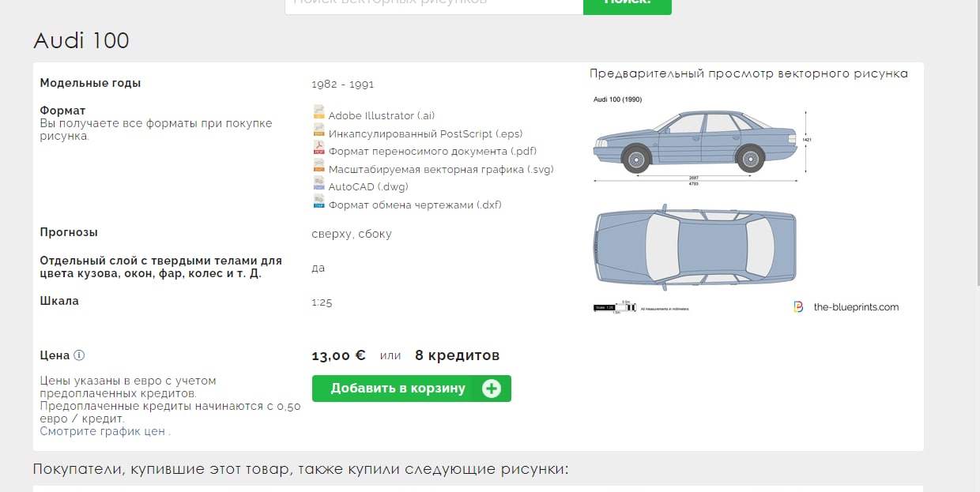Select the Audi 100 page heading

[81, 41]
